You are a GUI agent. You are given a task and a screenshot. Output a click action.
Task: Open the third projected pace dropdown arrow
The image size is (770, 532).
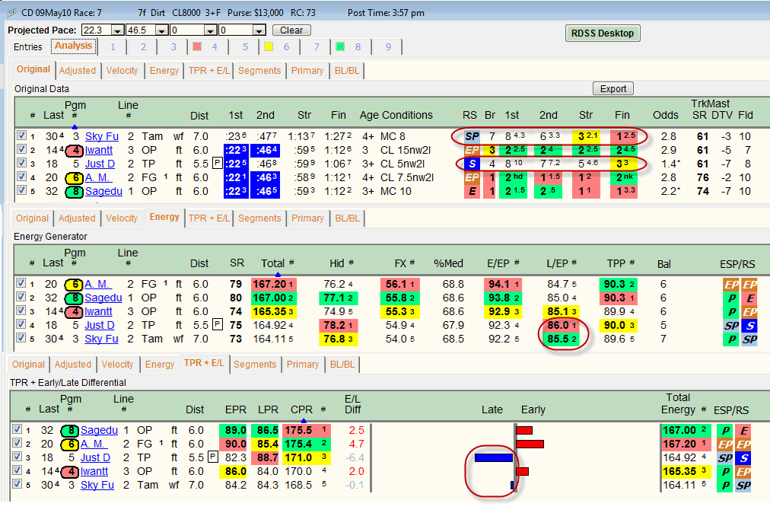(210, 30)
